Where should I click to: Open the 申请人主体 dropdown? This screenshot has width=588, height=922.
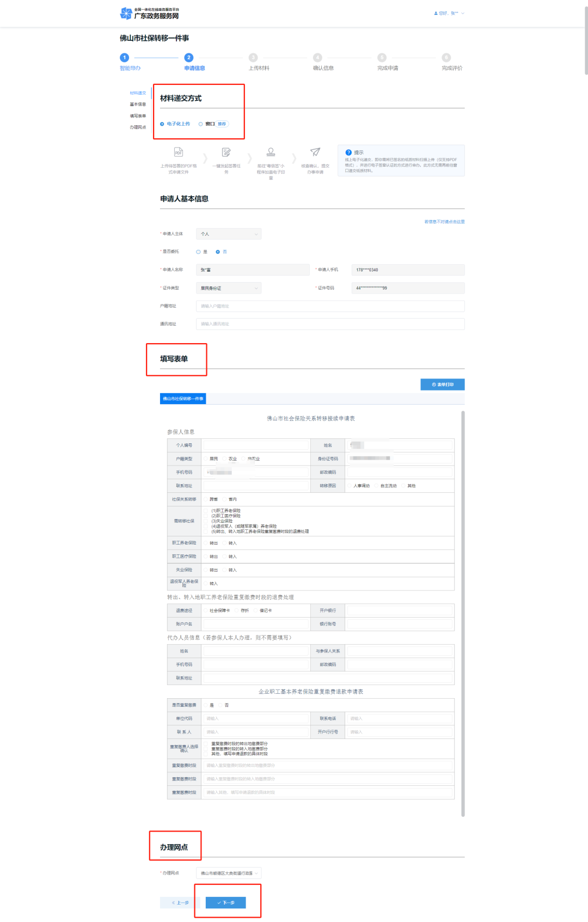(229, 234)
